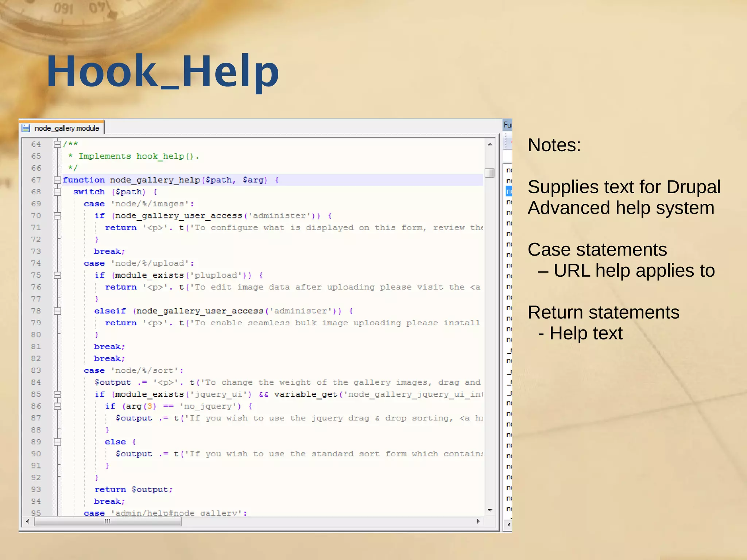The height and width of the screenshot is (560, 747).
Task: Click 'Implements hook_help().' comment text
Action: [139, 156]
